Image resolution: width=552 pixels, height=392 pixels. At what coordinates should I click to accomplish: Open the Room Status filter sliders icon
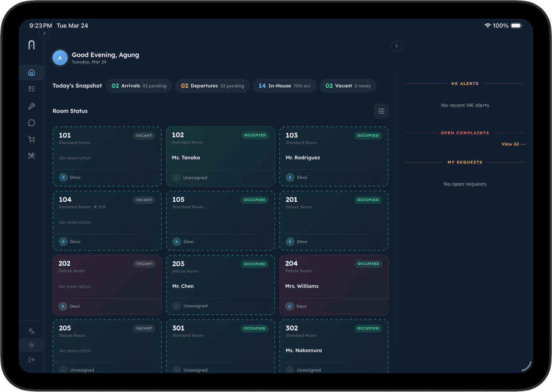(381, 111)
